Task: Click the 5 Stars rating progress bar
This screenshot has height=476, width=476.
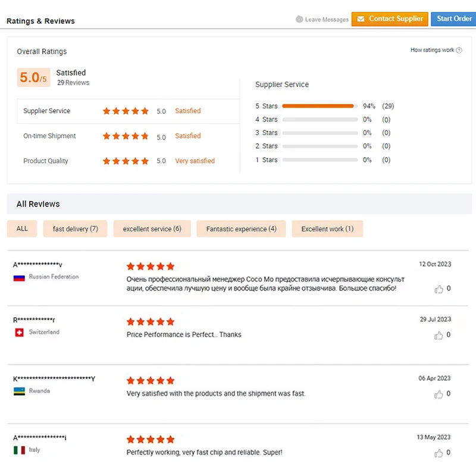Action: pos(320,107)
